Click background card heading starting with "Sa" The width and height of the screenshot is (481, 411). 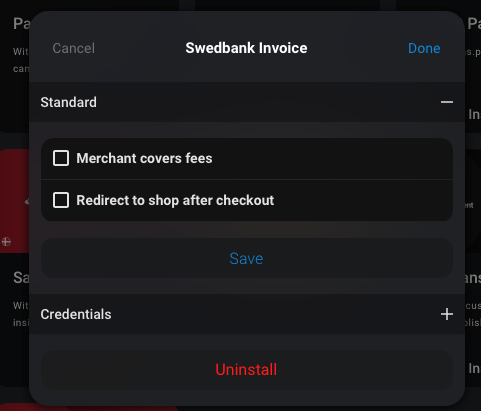[x=21, y=278]
